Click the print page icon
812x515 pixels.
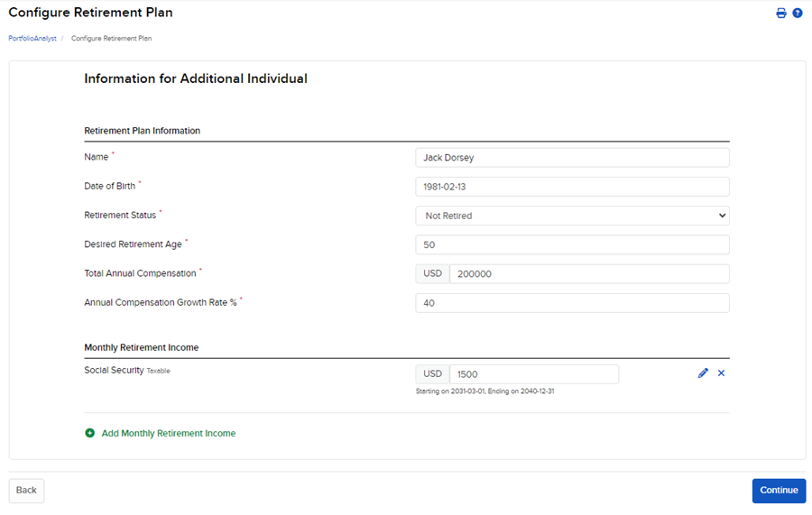[x=781, y=14]
